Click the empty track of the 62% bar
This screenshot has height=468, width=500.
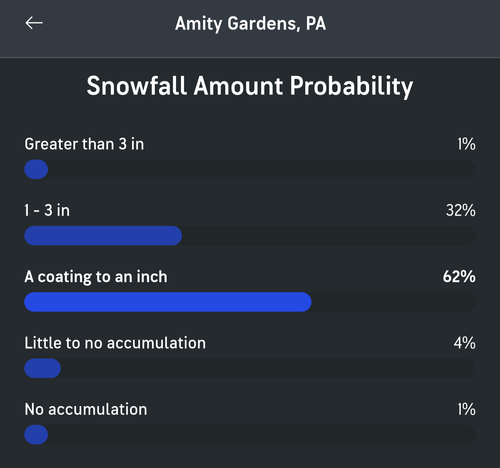[x=393, y=302]
